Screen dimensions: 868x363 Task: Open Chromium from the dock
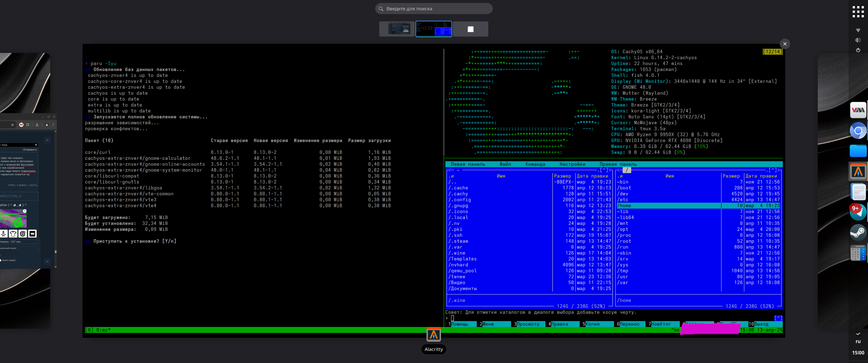click(858, 131)
